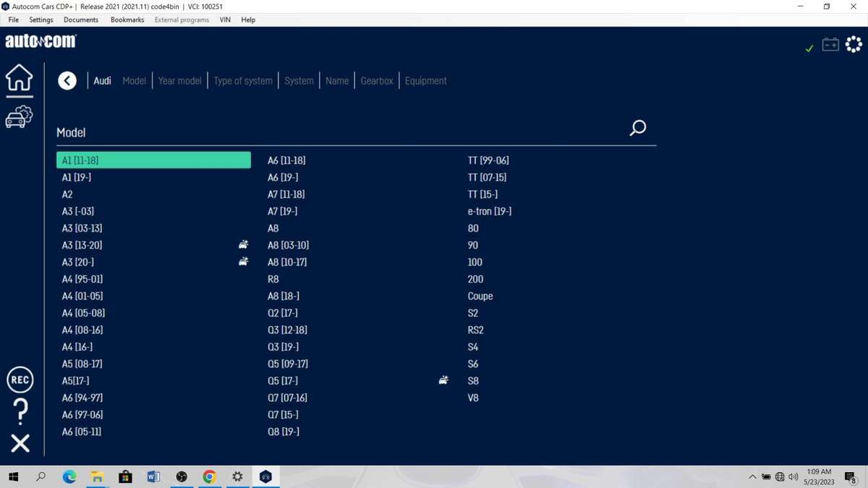Select model A1 [11-18]
This screenshot has height=488, width=868.
click(153, 160)
